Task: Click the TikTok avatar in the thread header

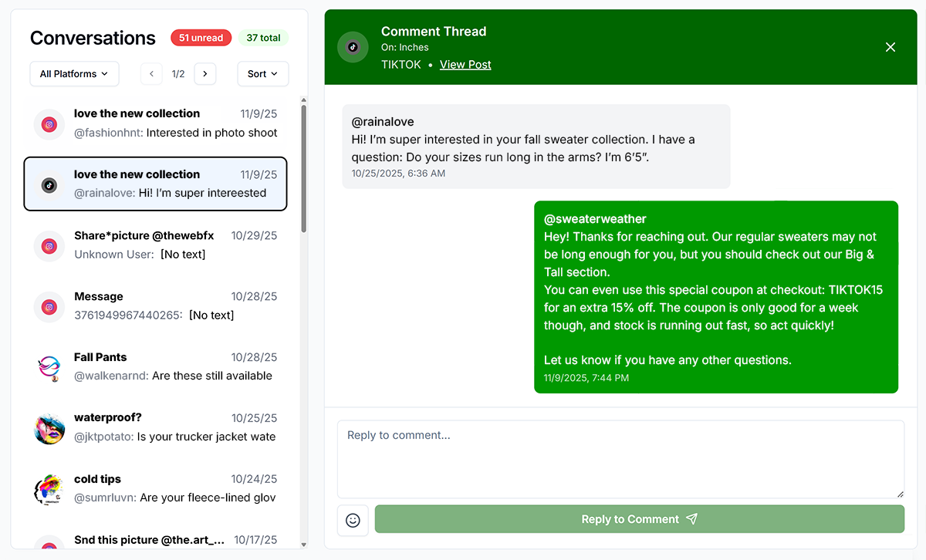Action: [x=353, y=46]
